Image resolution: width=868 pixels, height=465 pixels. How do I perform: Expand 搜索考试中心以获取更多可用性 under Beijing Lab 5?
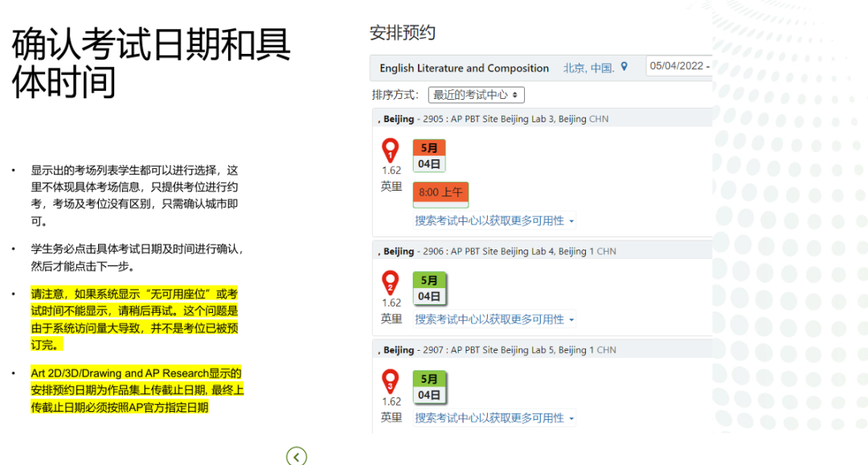coord(494,418)
